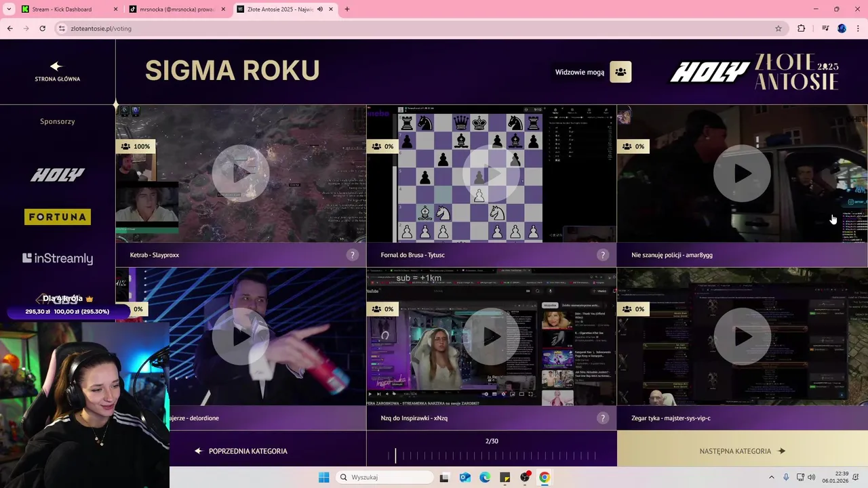Play the Fornal do Brusa - Tytusc clip
This screenshot has width=868, height=488.
(491, 174)
